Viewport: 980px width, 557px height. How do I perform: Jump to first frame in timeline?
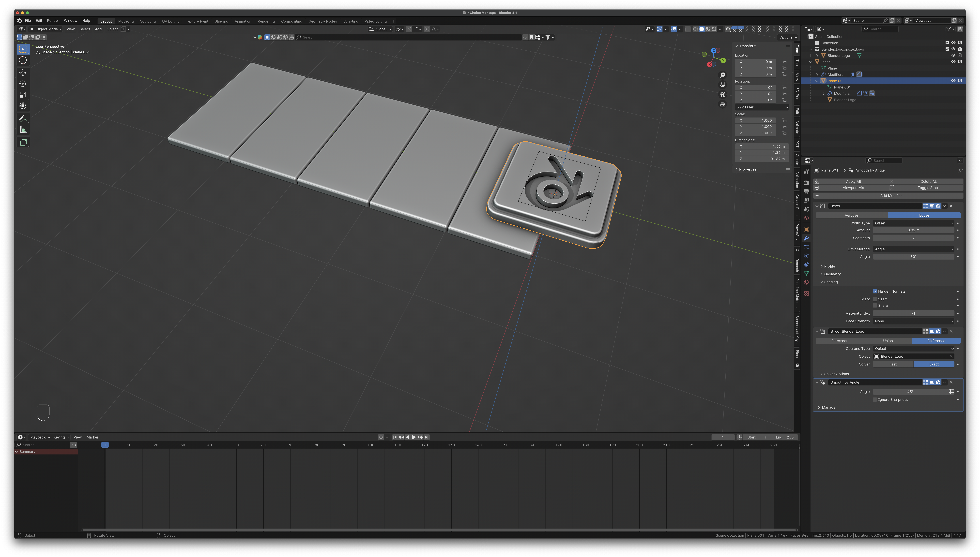click(x=395, y=437)
